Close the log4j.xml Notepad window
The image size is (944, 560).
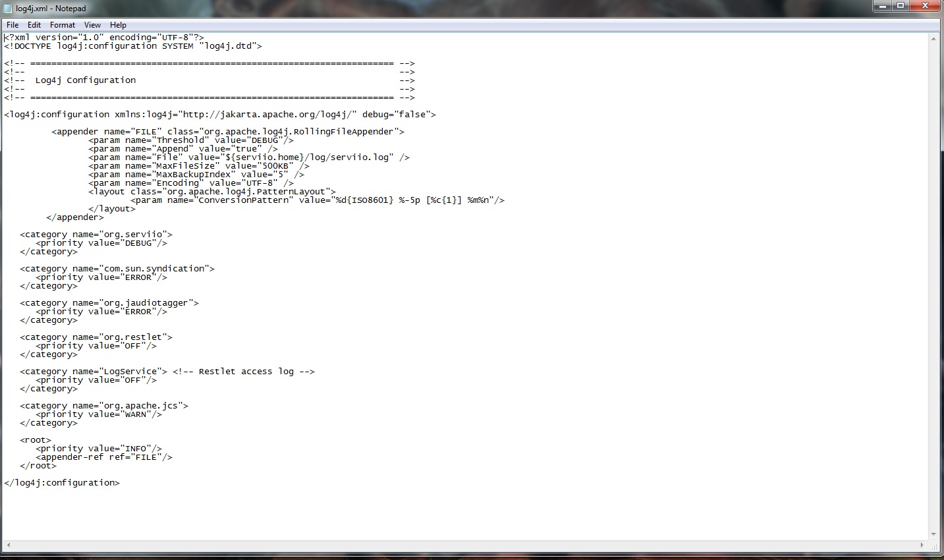(926, 6)
